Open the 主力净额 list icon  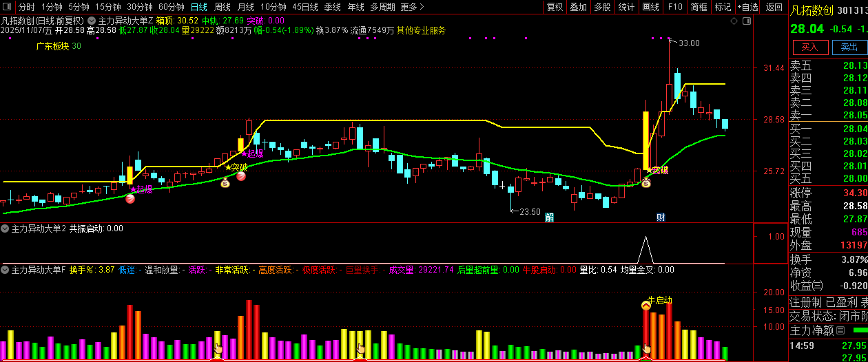(840, 330)
